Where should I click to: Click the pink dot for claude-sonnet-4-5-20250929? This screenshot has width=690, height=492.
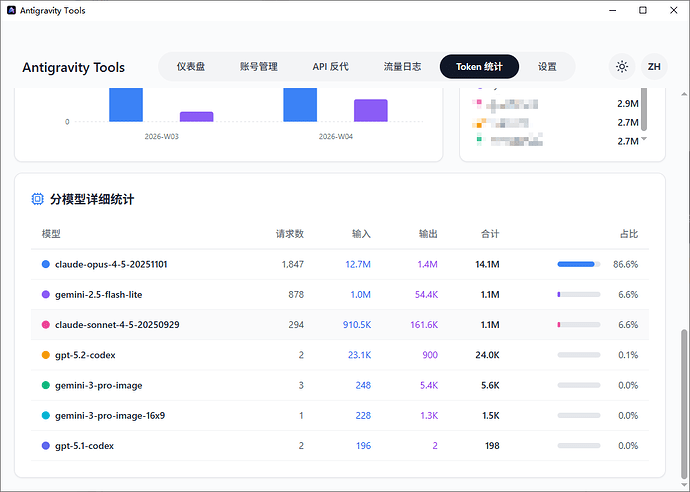(45, 325)
